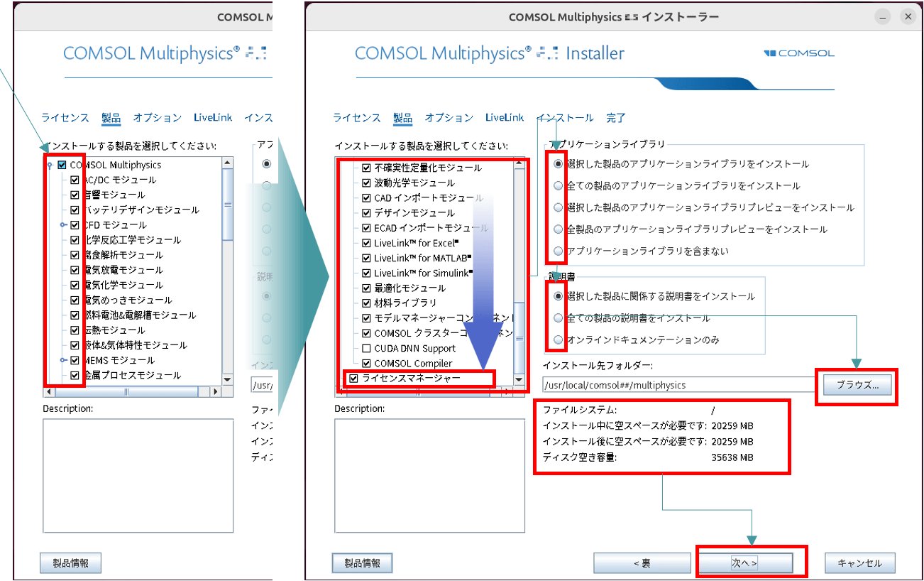Toggle 燃料電池&電解槽モジュール checkbox
924x581 pixels.
point(75,315)
